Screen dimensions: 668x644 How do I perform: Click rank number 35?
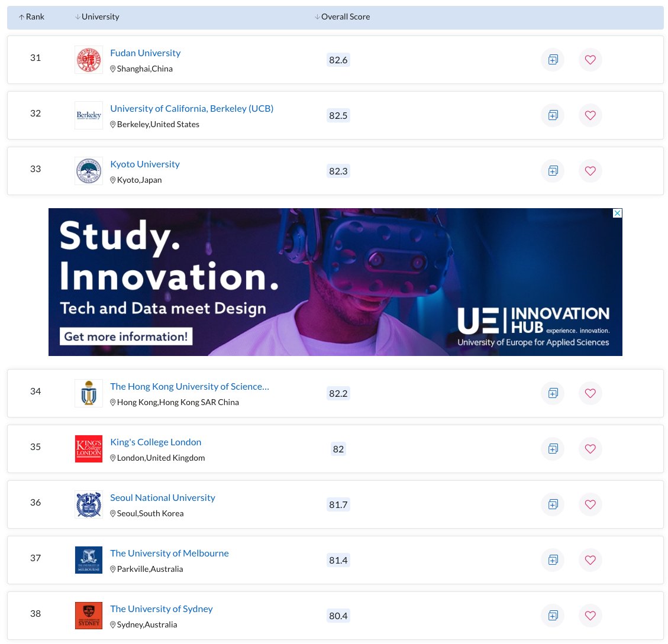pos(36,447)
